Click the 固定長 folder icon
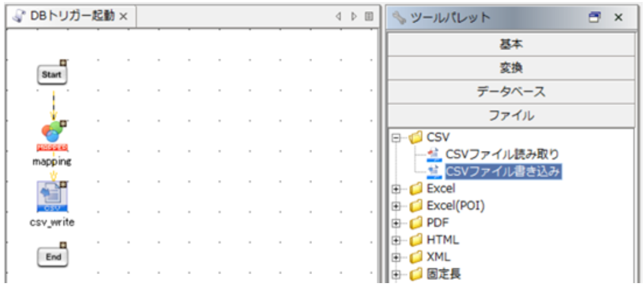This screenshot has width=644, height=287. coord(416,273)
